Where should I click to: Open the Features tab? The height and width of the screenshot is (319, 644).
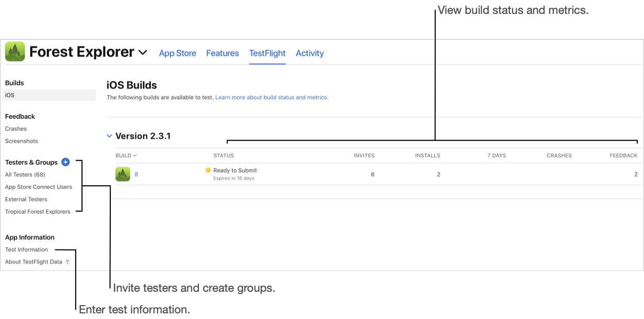tap(223, 53)
